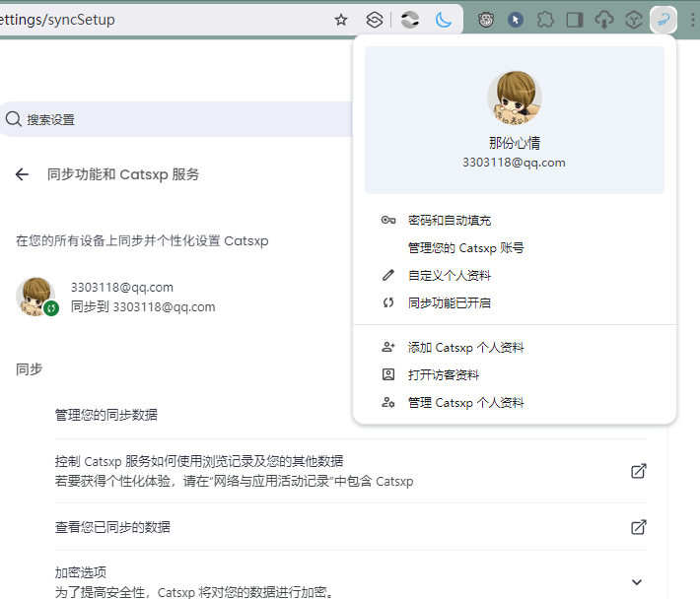Click the account avatar with green sync badge
This screenshot has width=700, height=599.
coord(35,297)
